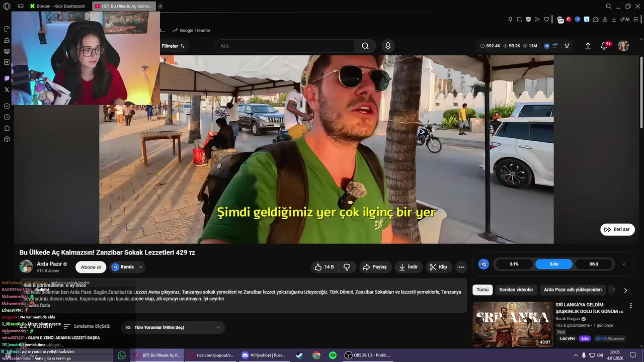The height and width of the screenshot is (362, 644).
Task: Expand the stats panel chevron
Action: 624,264
